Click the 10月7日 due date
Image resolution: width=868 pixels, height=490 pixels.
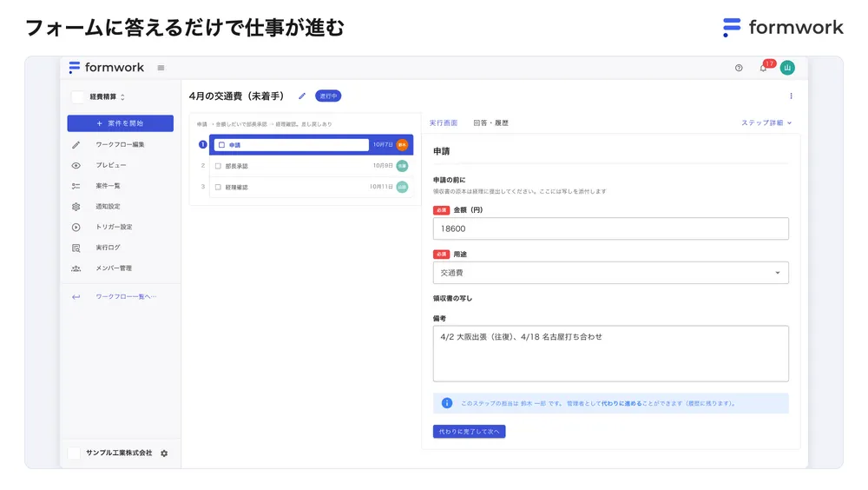click(x=383, y=145)
